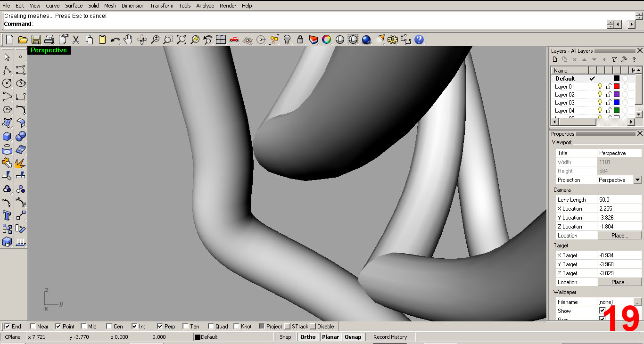Open a file with the folder icon
Viewport: 644px width, 344px height.
tap(23, 40)
